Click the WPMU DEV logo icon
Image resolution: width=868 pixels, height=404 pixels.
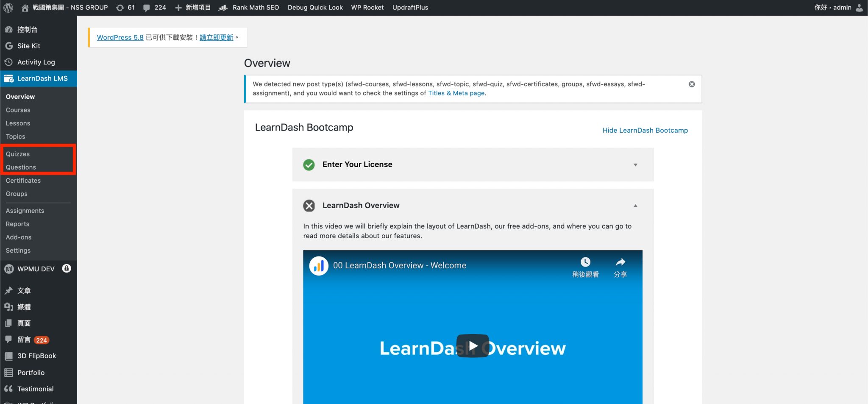click(8, 269)
